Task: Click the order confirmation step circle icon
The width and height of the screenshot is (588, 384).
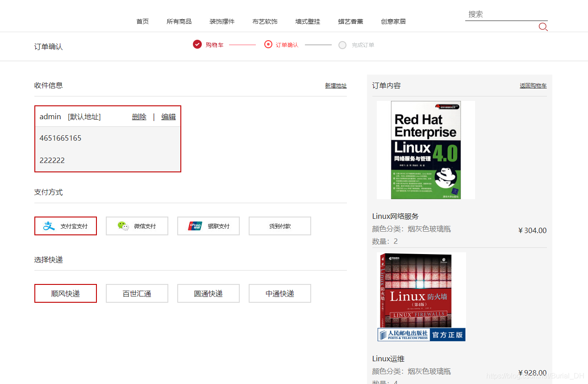Action: [x=268, y=44]
